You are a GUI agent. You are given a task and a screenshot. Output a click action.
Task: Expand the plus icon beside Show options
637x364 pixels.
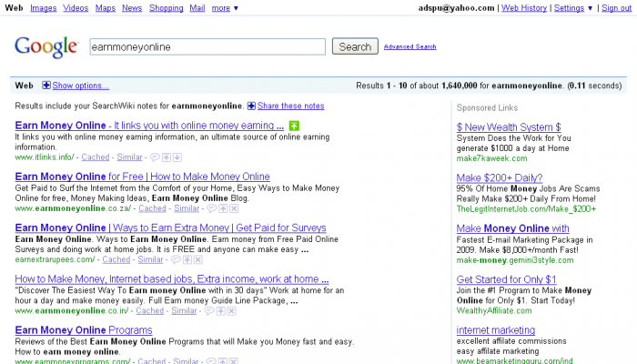pos(46,86)
